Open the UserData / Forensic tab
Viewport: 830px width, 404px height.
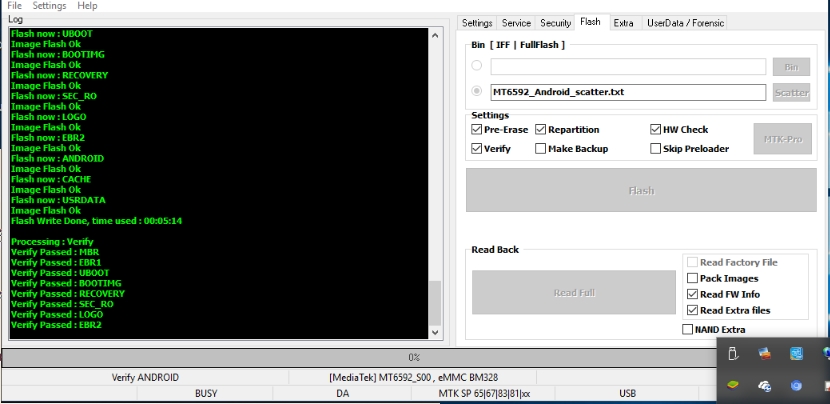click(x=685, y=23)
